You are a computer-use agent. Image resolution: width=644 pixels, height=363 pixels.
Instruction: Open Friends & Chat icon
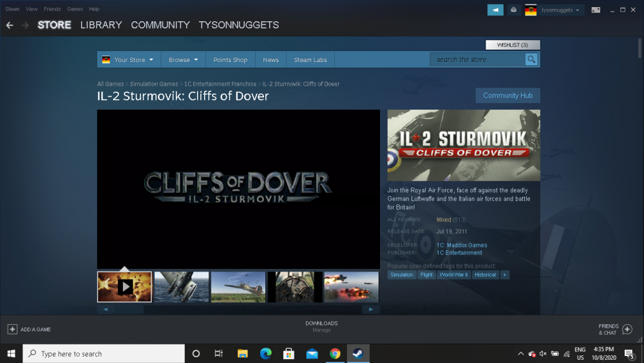pos(627,329)
